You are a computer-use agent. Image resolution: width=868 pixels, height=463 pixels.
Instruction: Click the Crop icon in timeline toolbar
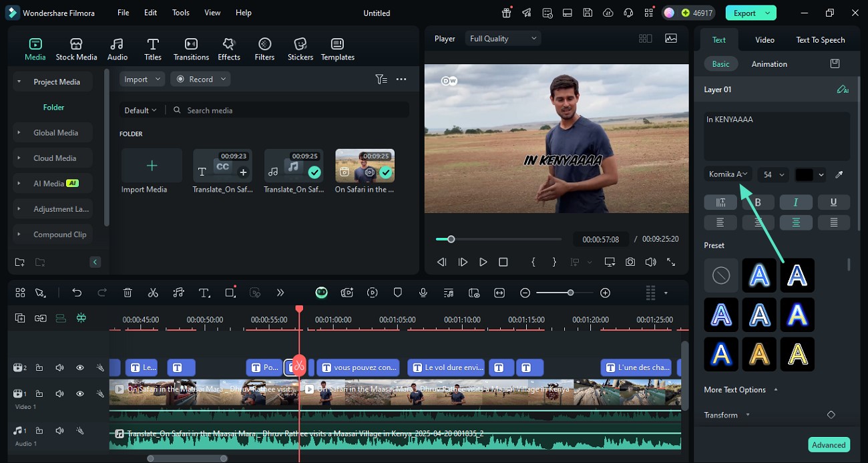click(x=230, y=293)
